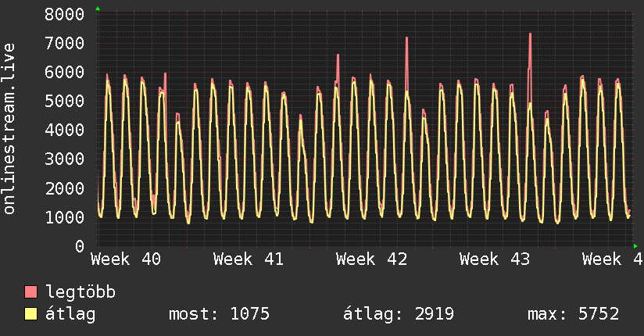The image size is (644, 336).
Task: Select the 'átlag: 2919' statistic
Action: click(x=399, y=314)
